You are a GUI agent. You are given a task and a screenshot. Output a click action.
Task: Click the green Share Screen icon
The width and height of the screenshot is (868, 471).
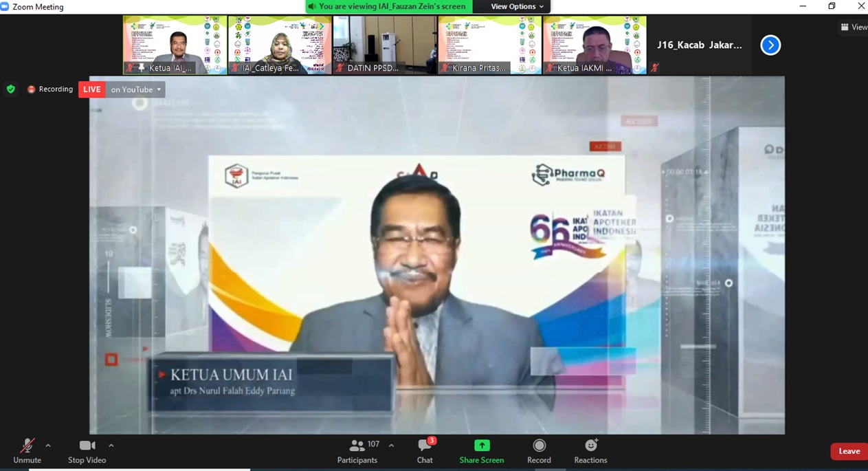pyautogui.click(x=482, y=446)
